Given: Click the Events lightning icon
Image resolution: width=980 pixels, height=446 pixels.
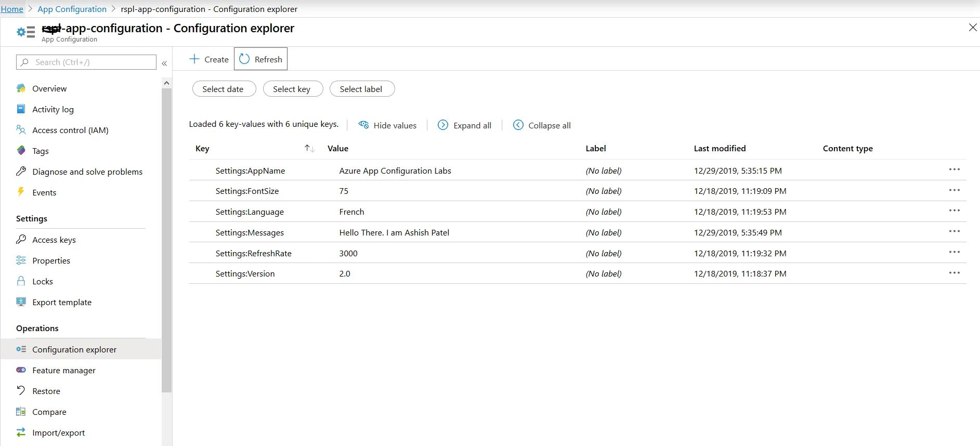Looking at the screenshot, I should tap(21, 192).
